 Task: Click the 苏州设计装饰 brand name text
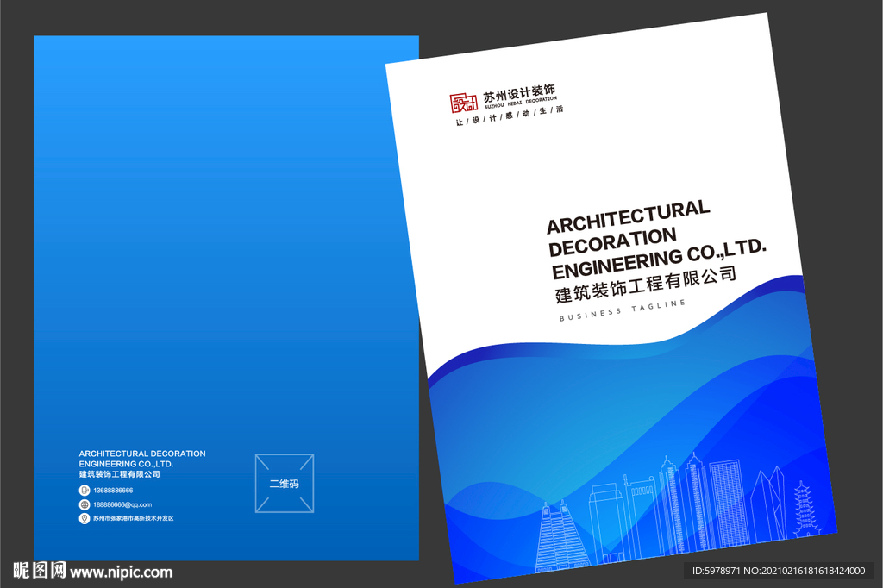518,92
